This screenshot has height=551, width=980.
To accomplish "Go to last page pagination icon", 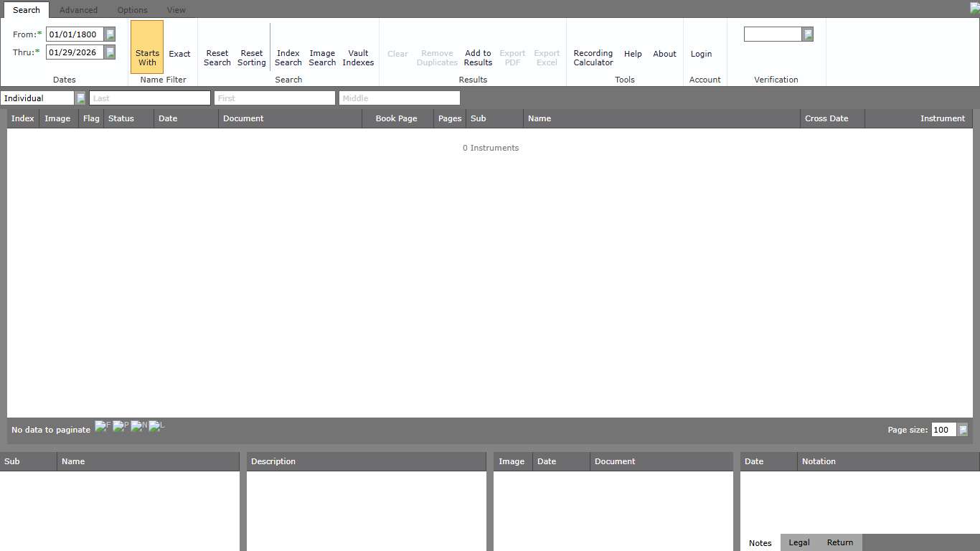I will click(156, 426).
